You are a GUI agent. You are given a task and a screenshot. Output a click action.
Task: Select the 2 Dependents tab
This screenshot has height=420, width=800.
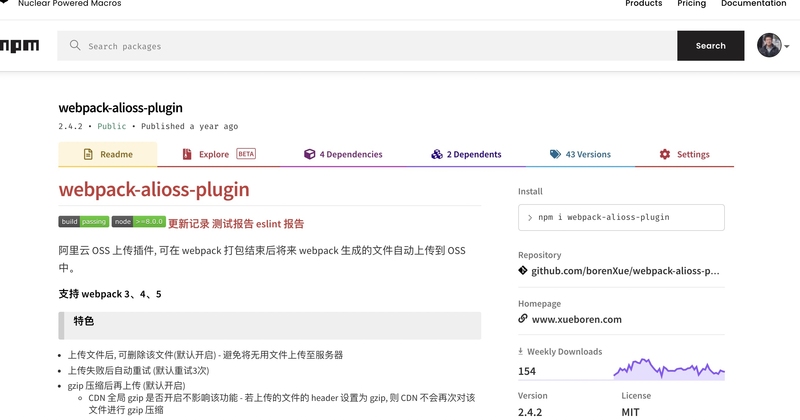[x=466, y=154]
